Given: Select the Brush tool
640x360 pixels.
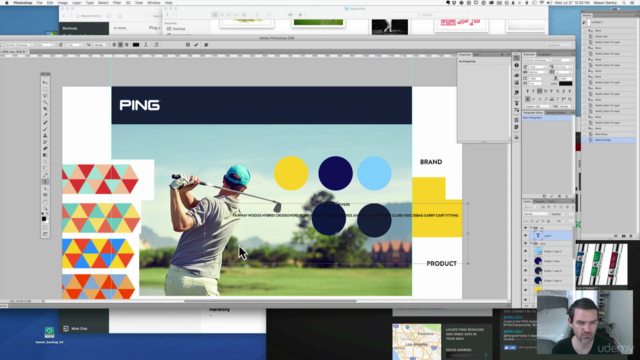Looking at the screenshot, I should pyautogui.click(x=45, y=129).
